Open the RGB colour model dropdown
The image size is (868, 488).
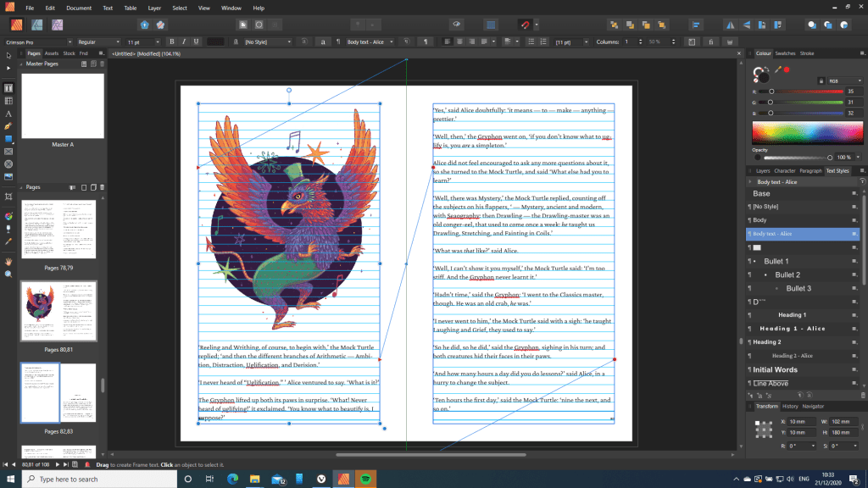point(845,80)
